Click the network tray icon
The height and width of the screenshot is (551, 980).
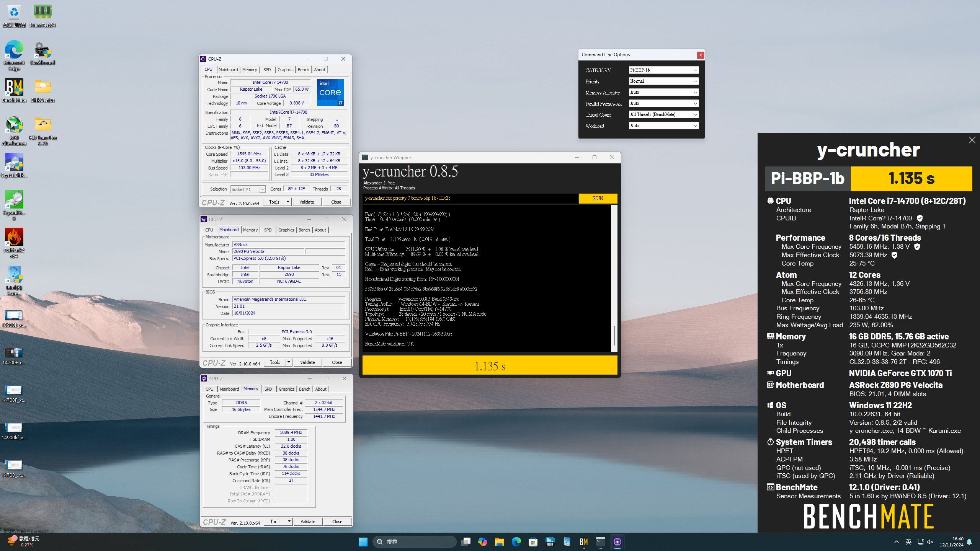click(921, 542)
